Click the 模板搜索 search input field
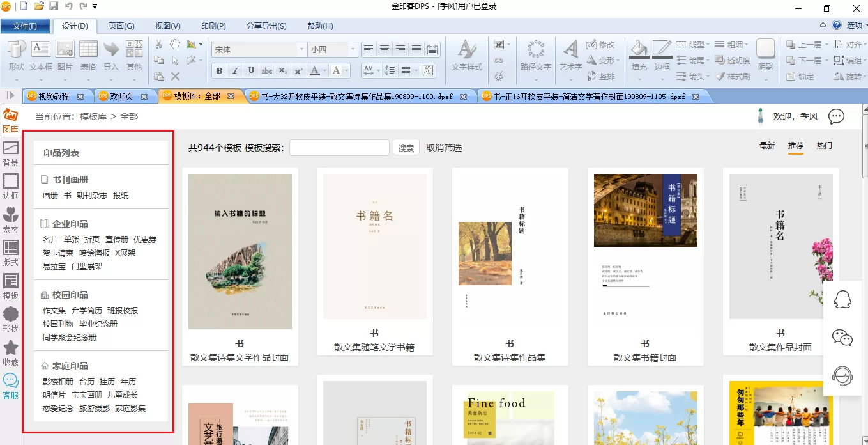The width and height of the screenshot is (868, 445). [339, 148]
